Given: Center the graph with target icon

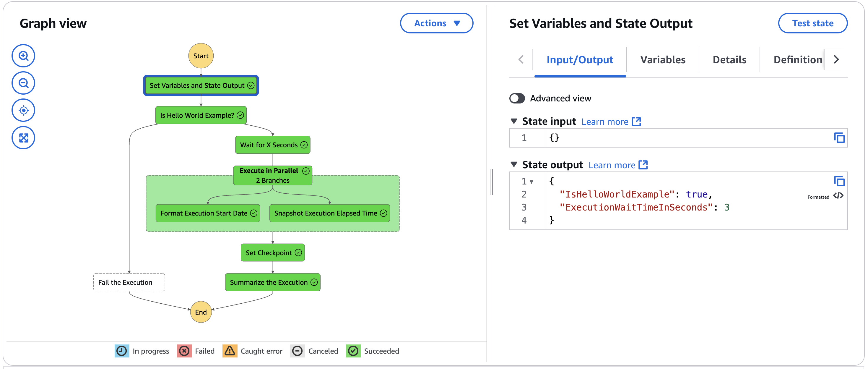Looking at the screenshot, I should pos(23,110).
